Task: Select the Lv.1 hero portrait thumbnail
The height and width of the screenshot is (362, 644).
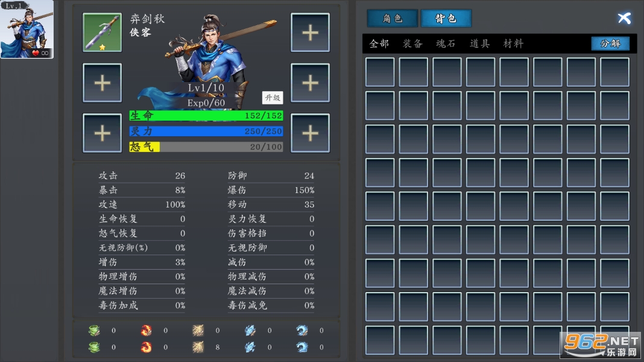Action: click(x=27, y=29)
